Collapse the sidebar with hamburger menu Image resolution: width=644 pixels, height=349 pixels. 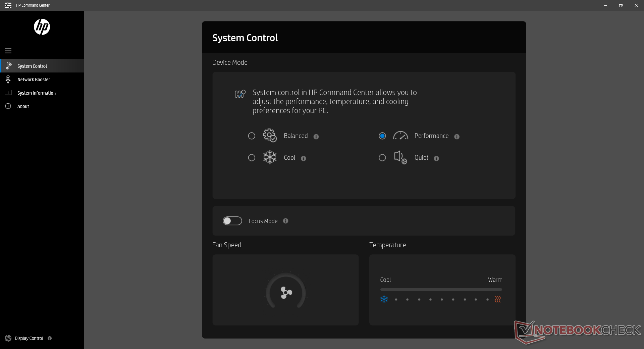8,51
